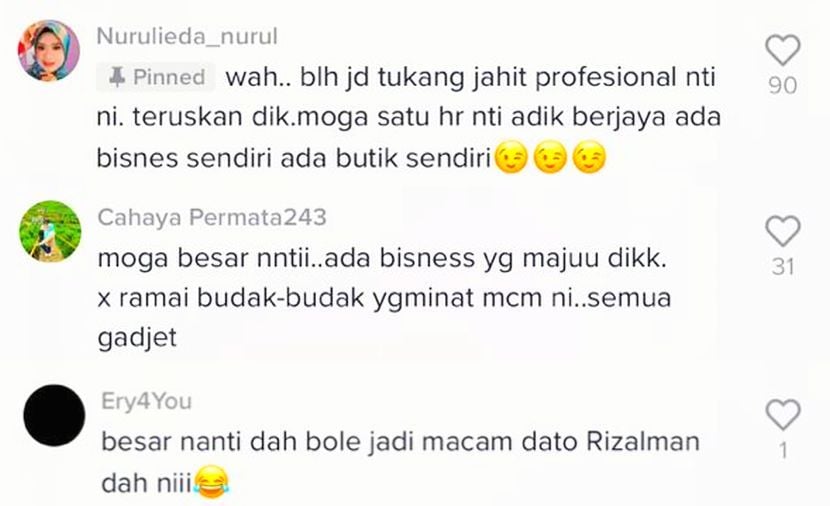Tap the heart on Cahaya Permata243's comment
The height and width of the screenshot is (506, 830).
783,231
